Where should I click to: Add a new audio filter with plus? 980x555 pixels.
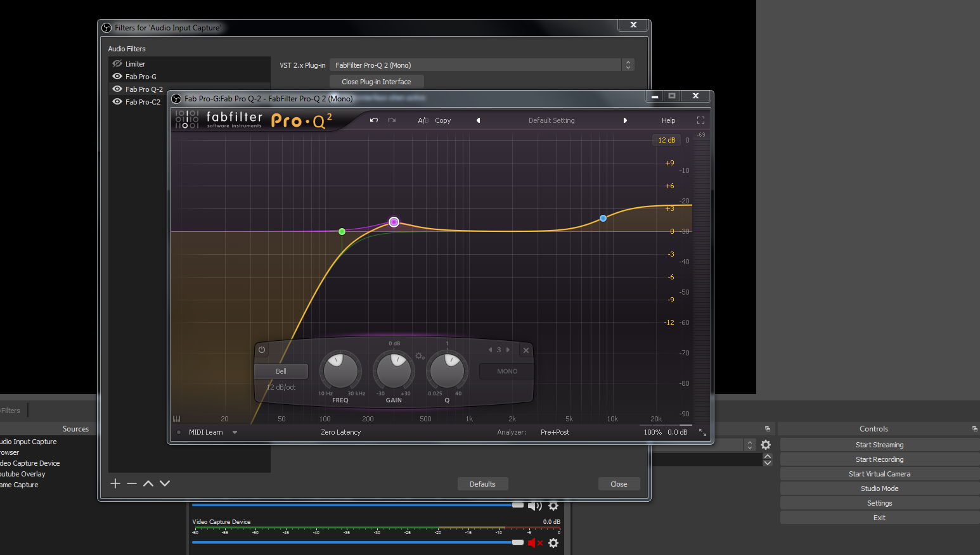point(115,483)
